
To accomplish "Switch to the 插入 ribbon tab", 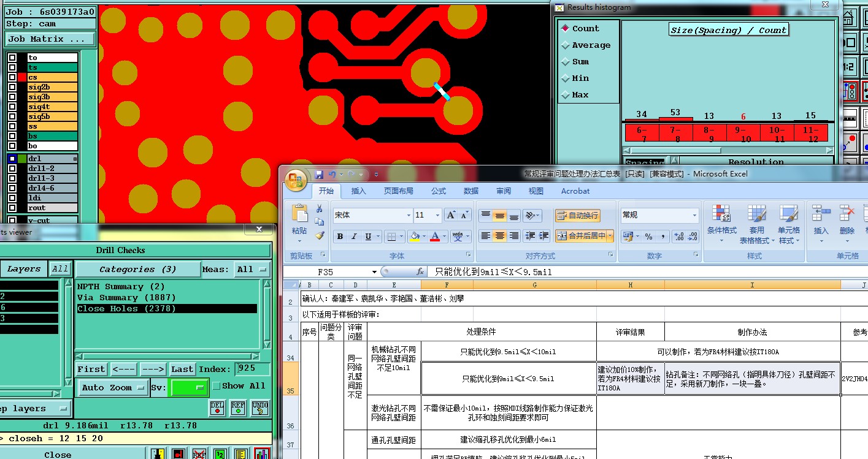I will coord(359,191).
